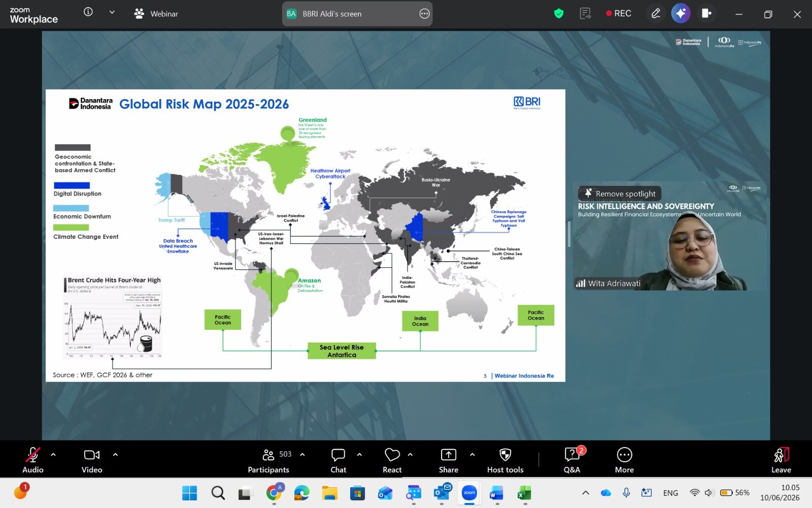
Task: Click Remove spotlight on Wita's video
Action: click(x=620, y=194)
